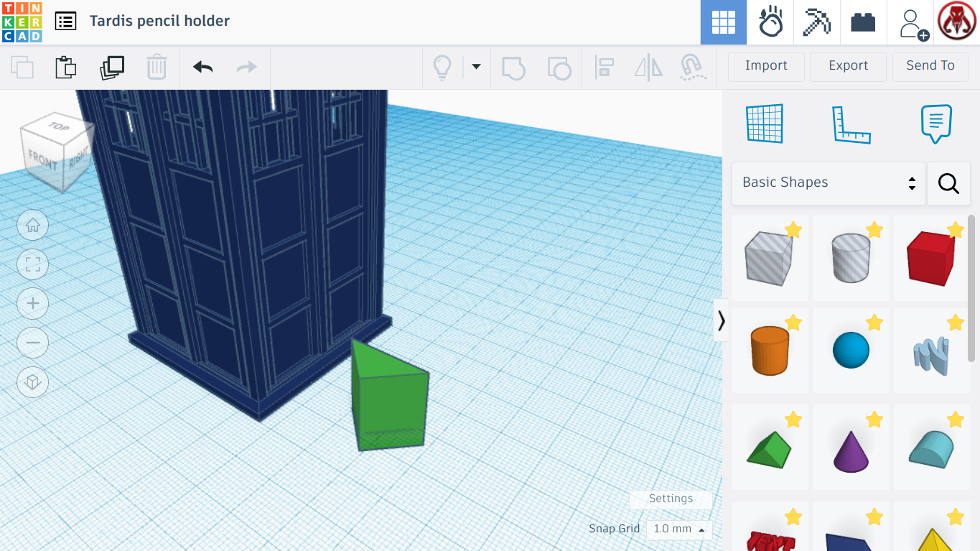980x551 pixels.
Task: Open Snap Grid 1.0 mm dropdown
Action: pyautogui.click(x=679, y=529)
